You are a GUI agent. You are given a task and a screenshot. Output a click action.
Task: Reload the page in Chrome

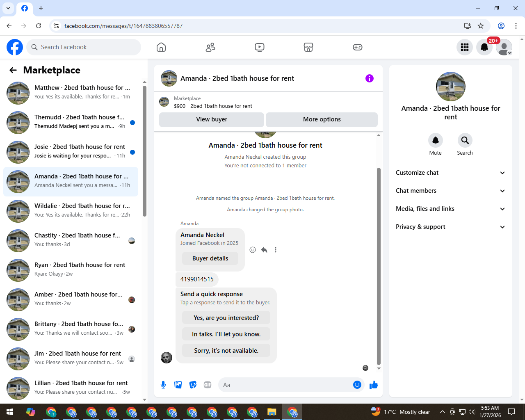pos(39,26)
